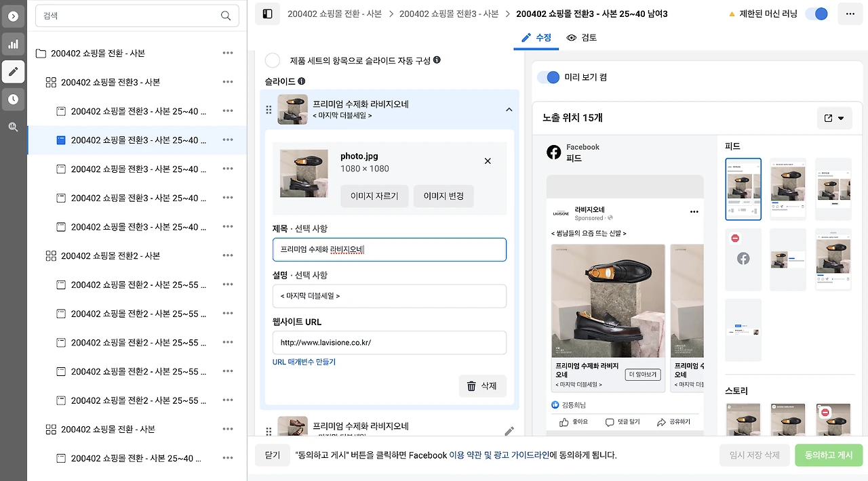
Task: Click the 이미지 자르기 button
Action: coord(374,196)
